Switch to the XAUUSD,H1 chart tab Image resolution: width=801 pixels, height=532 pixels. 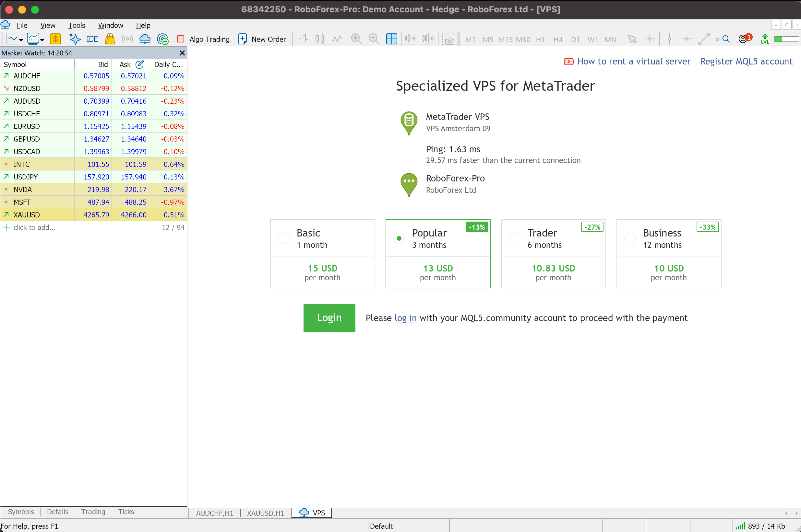click(x=266, y=513)
